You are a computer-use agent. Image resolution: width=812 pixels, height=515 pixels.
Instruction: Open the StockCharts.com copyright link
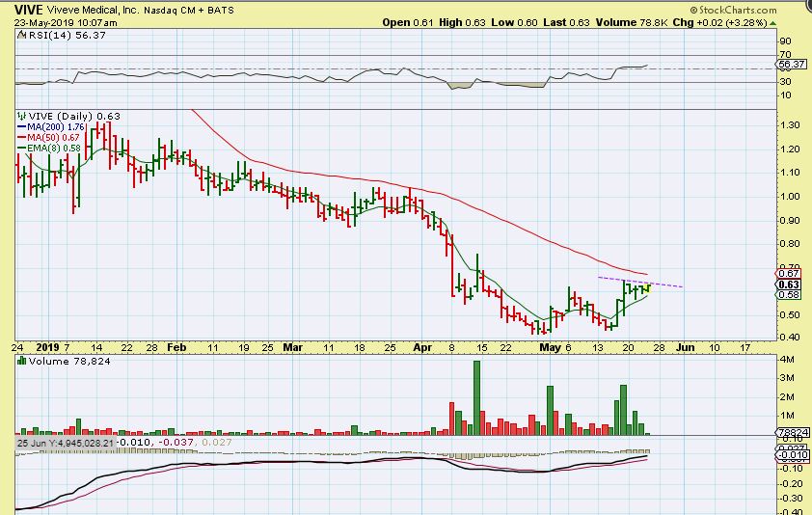(x=733, y=10)
